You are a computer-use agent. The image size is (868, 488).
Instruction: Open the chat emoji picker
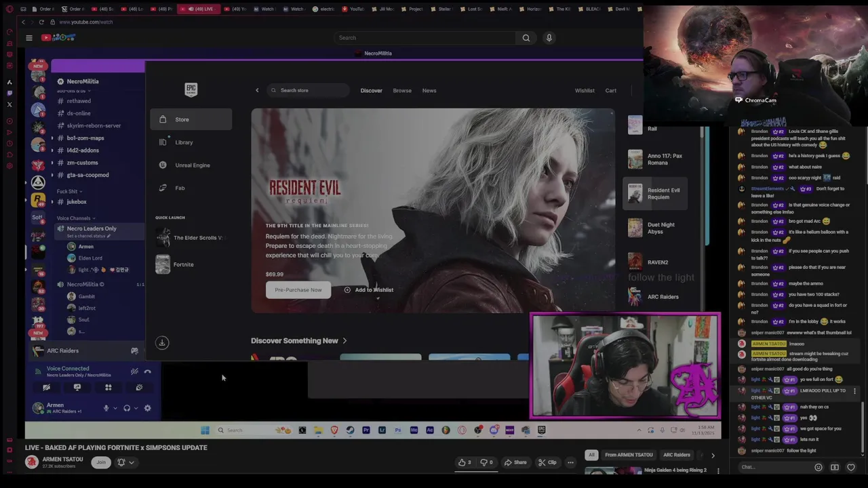click(818, 467)
